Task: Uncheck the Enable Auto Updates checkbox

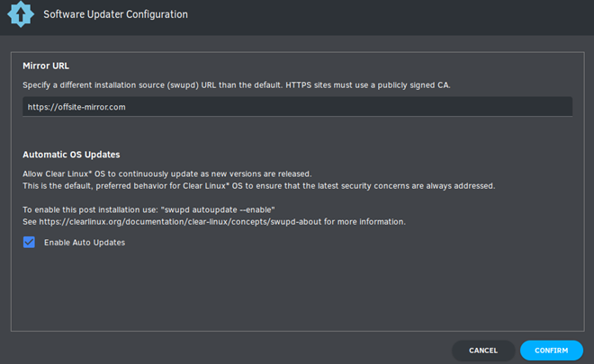Action: 29,242
